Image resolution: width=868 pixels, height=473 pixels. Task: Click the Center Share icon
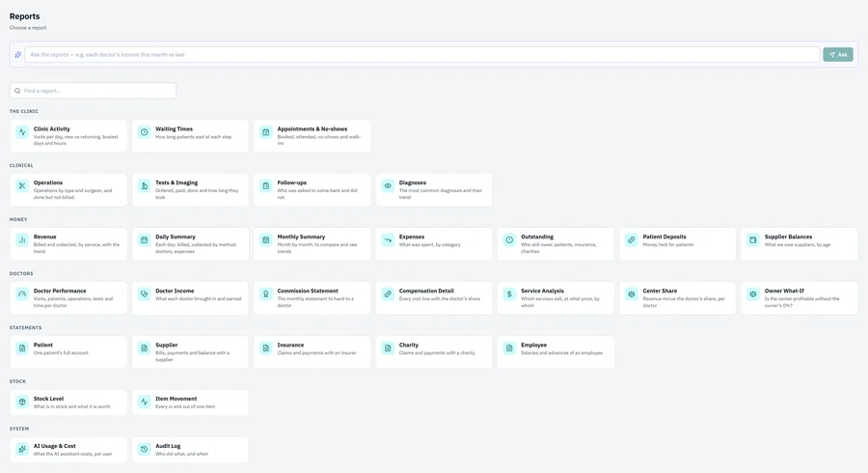coord(631,294)
